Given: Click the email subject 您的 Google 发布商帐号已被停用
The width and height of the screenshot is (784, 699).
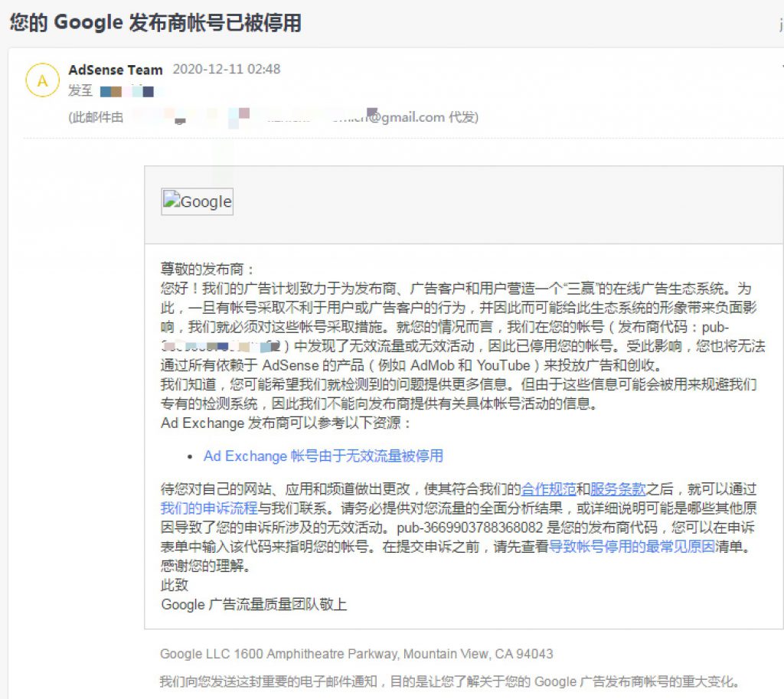Looking at the screenshot, I should coord(155,23).
